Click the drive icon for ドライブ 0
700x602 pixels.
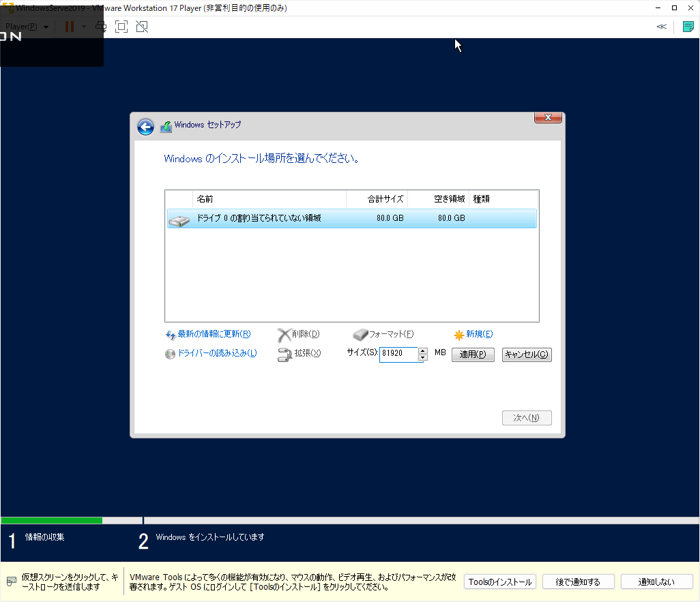[179, 220]
